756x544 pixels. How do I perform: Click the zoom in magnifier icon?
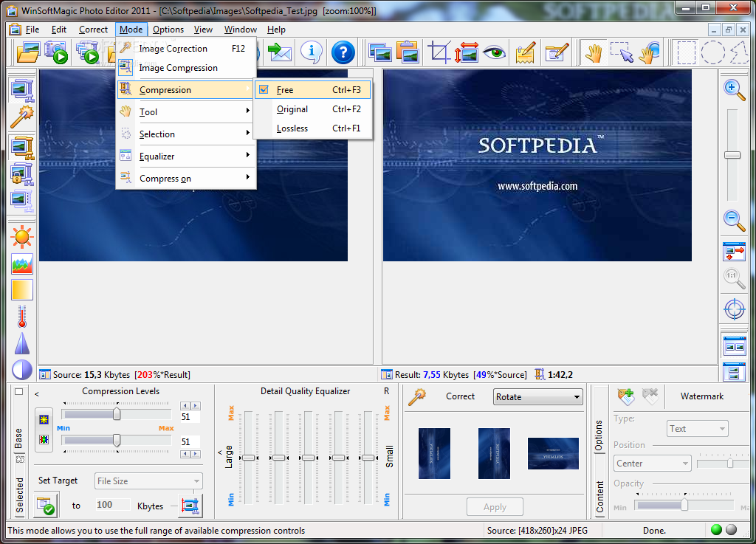[x=734, y=90]
